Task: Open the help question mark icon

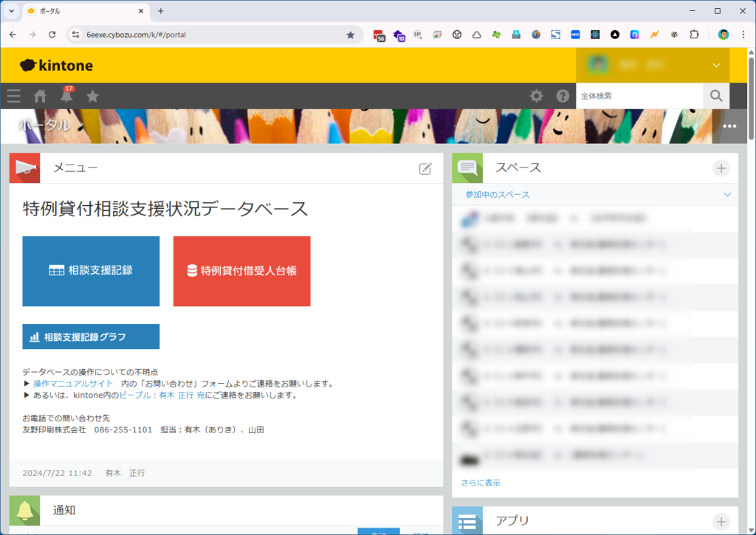Action: pos(563,96)
